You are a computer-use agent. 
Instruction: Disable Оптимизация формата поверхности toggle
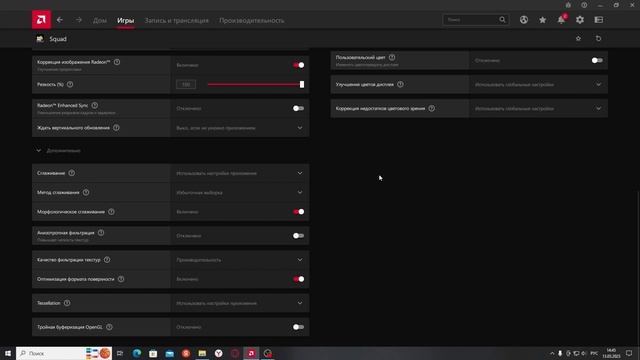click(298, 279)
